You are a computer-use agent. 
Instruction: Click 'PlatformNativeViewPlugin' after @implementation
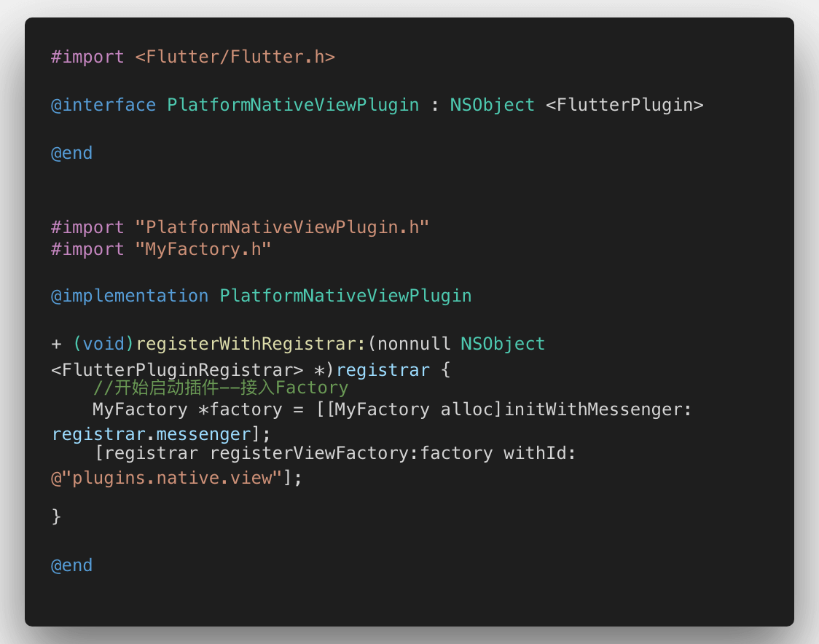coord(346,296)
